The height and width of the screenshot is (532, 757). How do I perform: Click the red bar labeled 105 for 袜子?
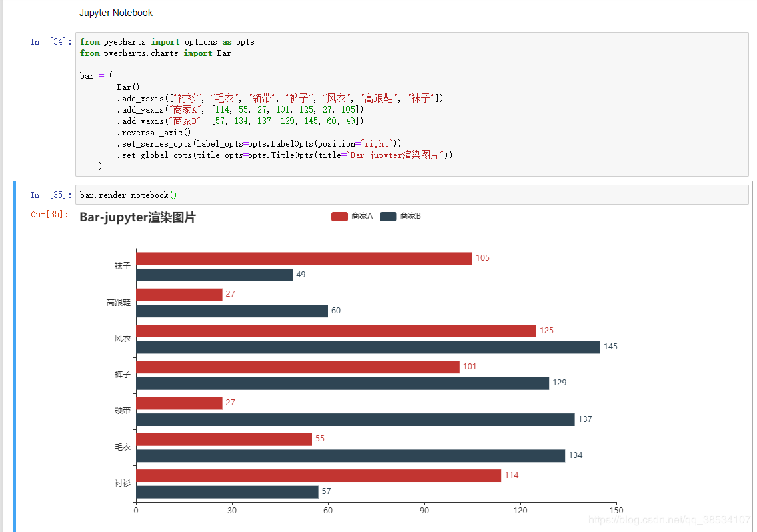[x=300, y=258]
